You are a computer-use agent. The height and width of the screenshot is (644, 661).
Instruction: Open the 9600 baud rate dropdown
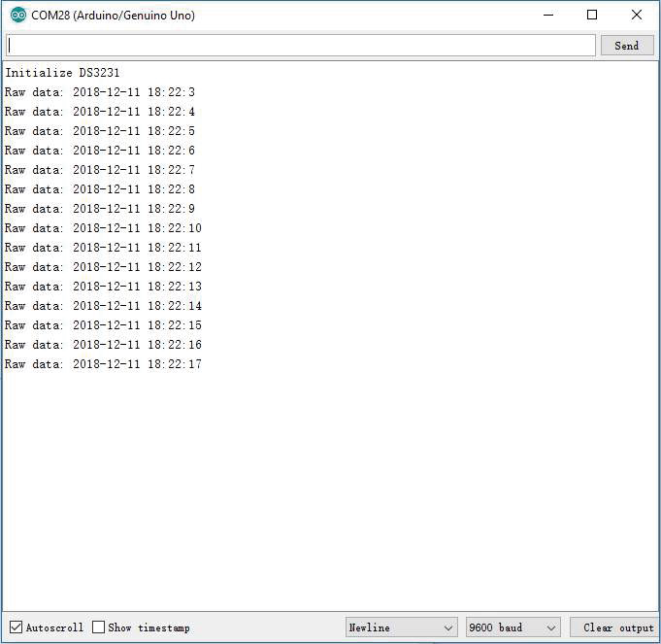pos(513,627)
